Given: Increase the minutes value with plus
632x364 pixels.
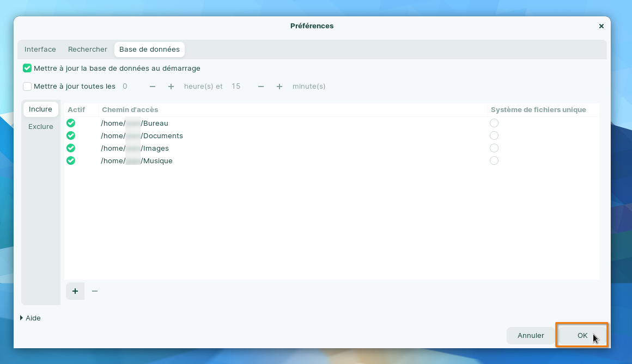Looking at the screenshot, I should tap(279, 87).
